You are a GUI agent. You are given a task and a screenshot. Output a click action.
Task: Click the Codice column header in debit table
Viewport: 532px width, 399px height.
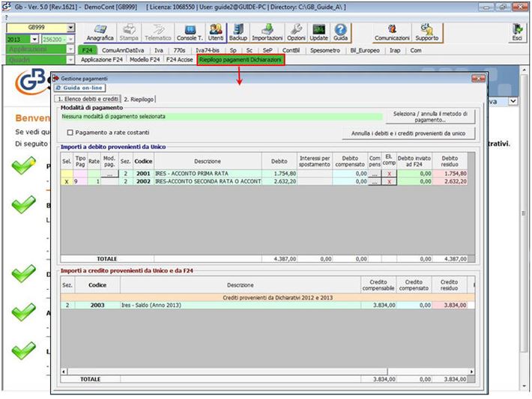click(143, 162)
